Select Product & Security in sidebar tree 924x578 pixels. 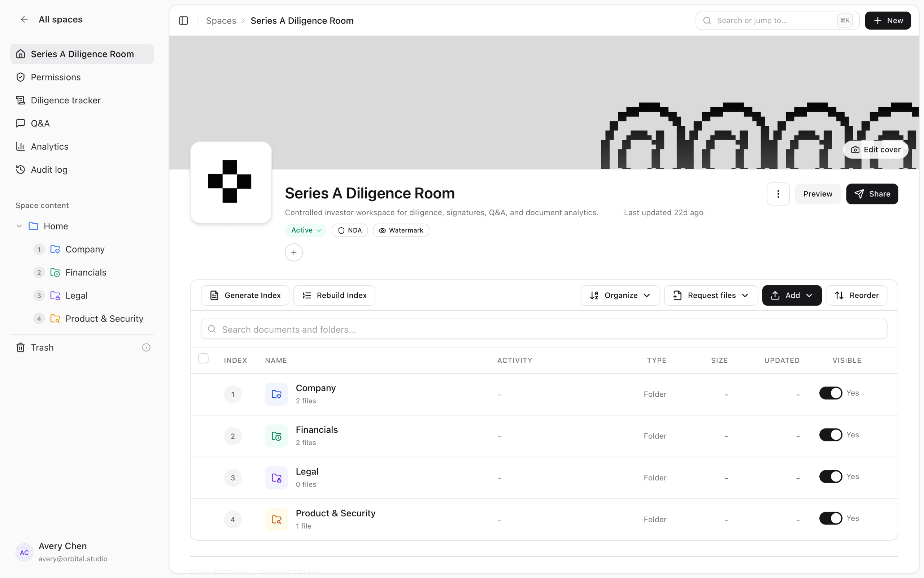(104, 319)
